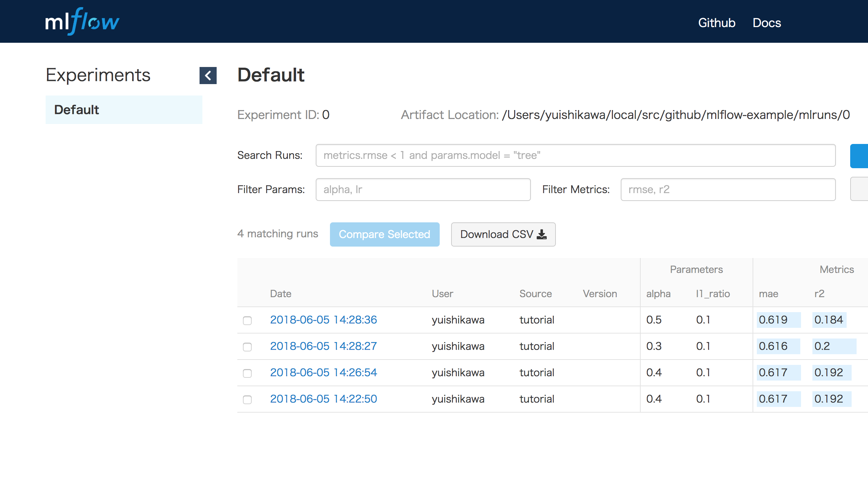Collapse the Experiments sidebar panel
868x501 pixels.
pyautogui.click(x=208, y=76)
